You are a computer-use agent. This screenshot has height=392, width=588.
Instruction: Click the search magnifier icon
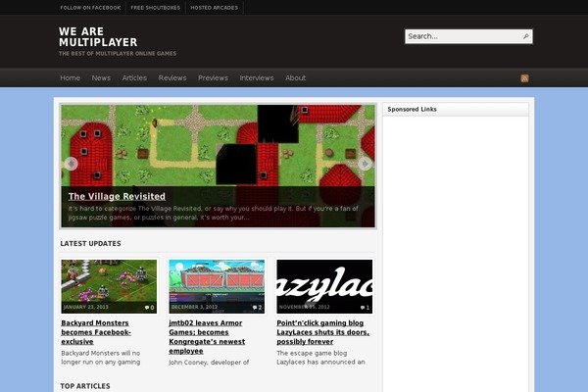click(x=525, y=36)
